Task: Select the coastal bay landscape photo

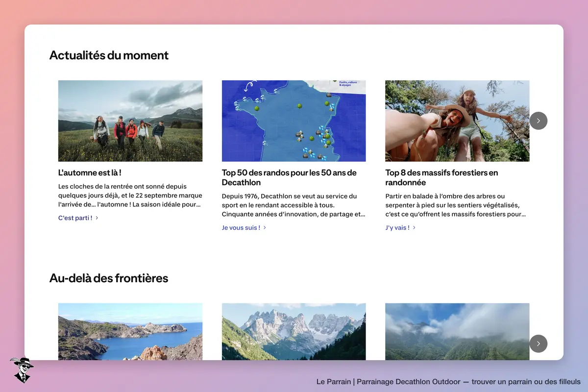Action: click(130, 332)
